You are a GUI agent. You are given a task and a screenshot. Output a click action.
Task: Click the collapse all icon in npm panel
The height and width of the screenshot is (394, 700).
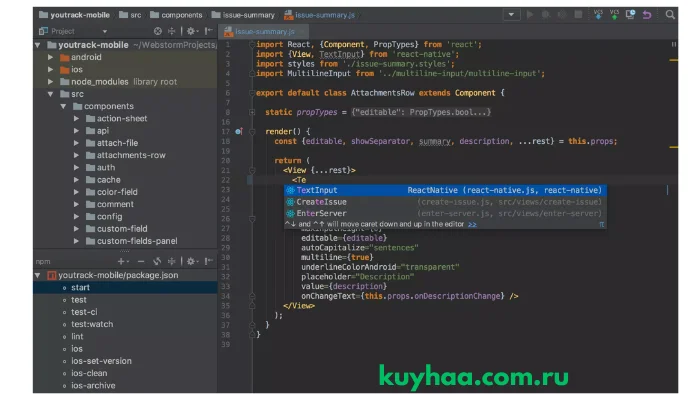click(x=171, y=261)
